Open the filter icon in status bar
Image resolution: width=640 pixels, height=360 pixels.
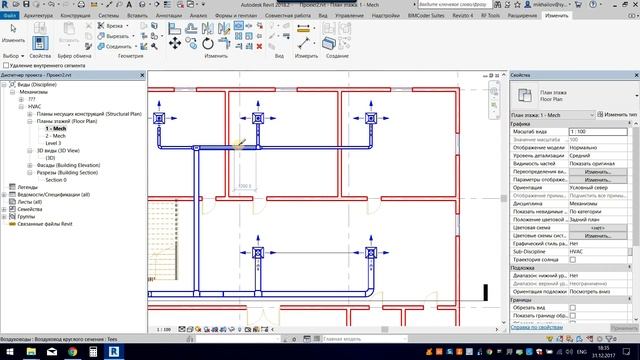tap(610, 339)
